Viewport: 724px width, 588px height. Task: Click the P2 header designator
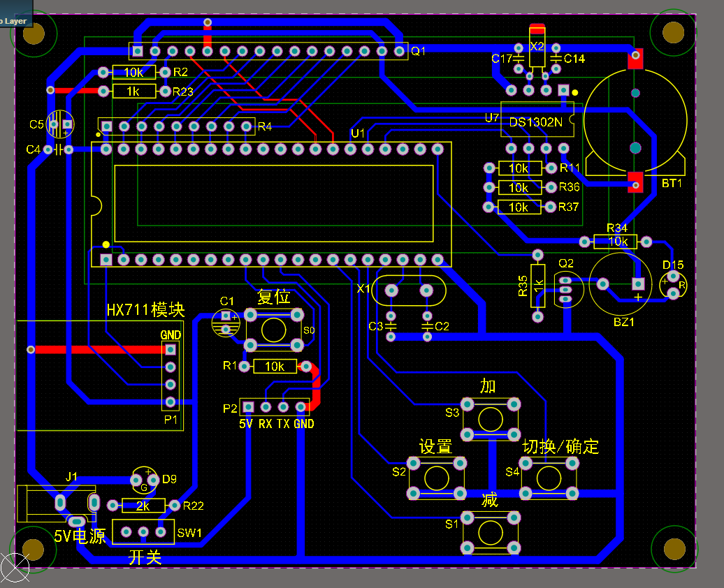(230, 409)
